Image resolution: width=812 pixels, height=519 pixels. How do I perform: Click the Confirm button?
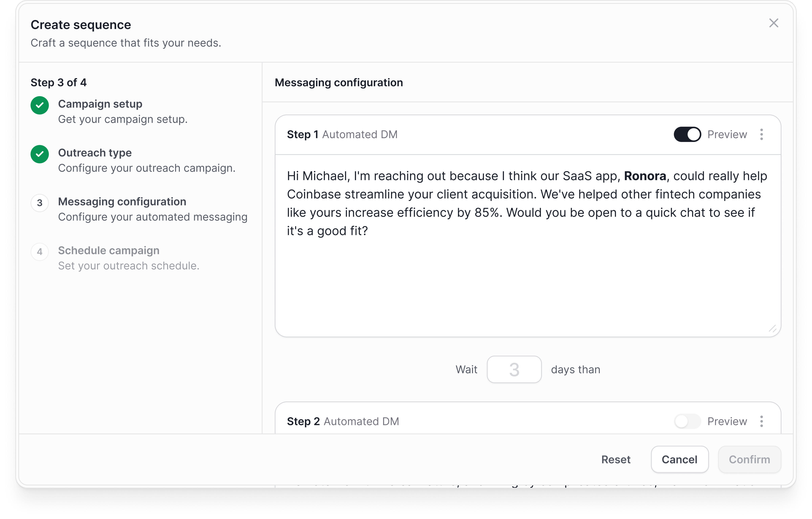(x=749, y=459)
